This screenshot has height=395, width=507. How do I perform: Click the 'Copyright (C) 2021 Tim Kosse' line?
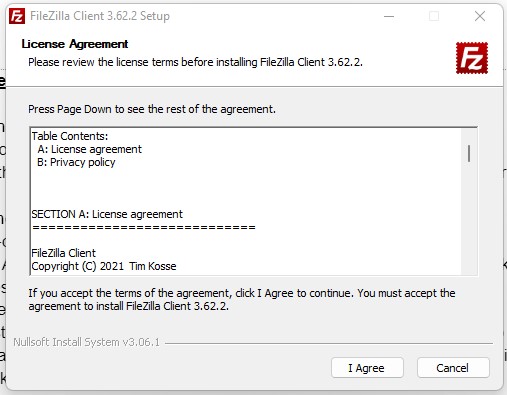tap(104, 266)
